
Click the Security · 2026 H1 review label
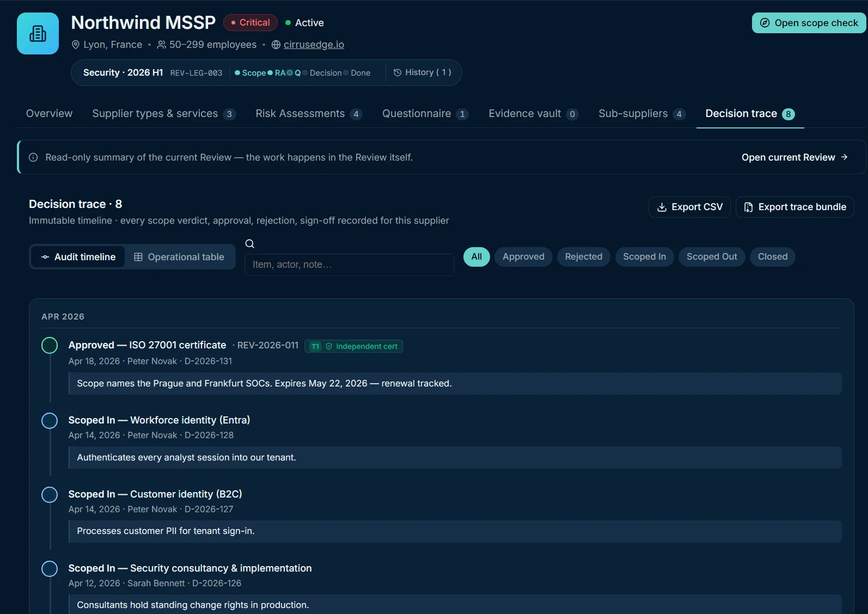click(x=123, y=72)
